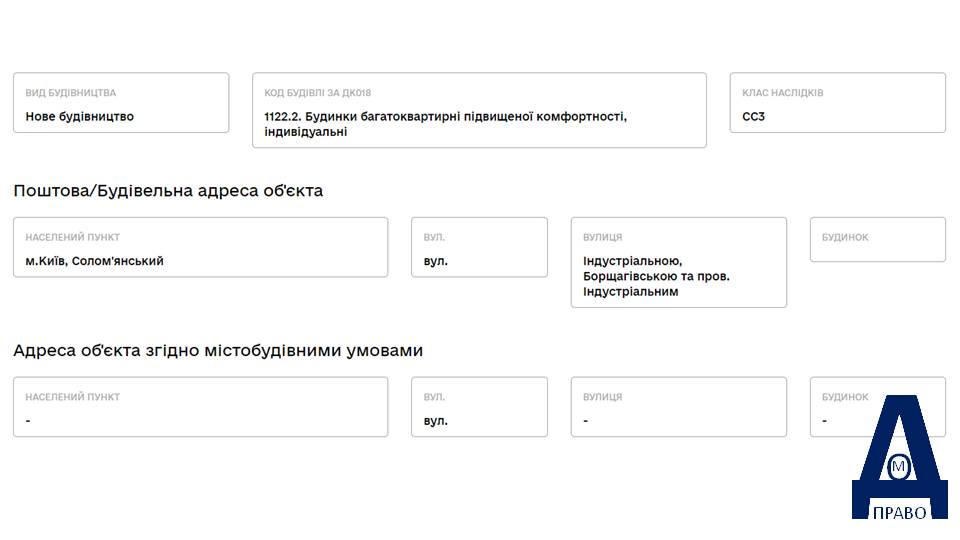Click Населений пункт field with м.Київ, Солом'янський
960x540 pixels.
(x=201, y=247)
